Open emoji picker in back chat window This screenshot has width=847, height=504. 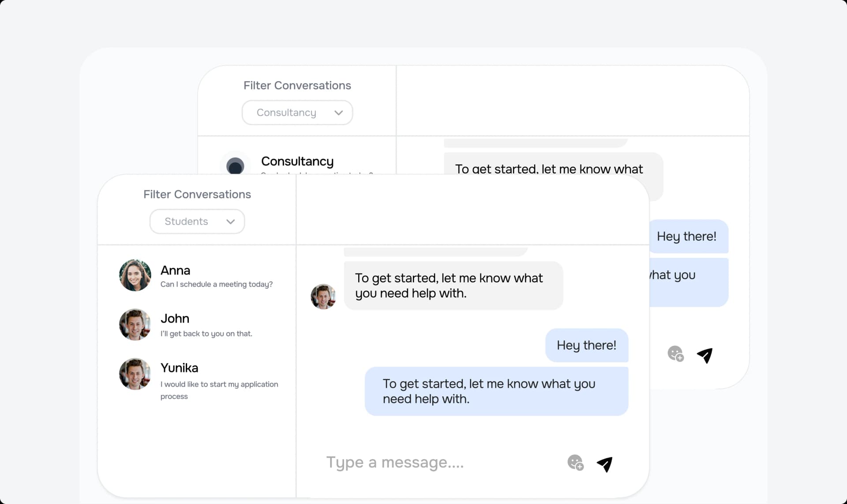(x=675, y=354)
